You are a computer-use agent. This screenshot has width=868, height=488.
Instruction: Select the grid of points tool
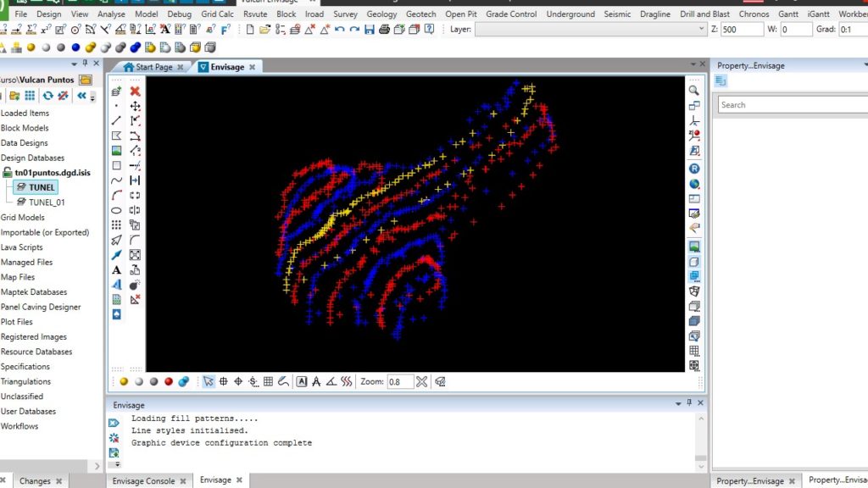[116, 225]
